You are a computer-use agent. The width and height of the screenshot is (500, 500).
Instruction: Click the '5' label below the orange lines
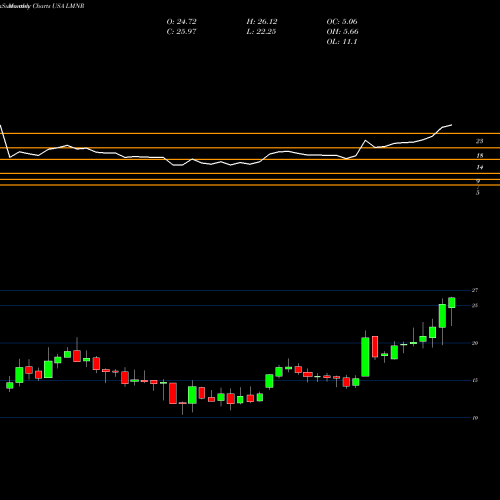tap(478, 193)
